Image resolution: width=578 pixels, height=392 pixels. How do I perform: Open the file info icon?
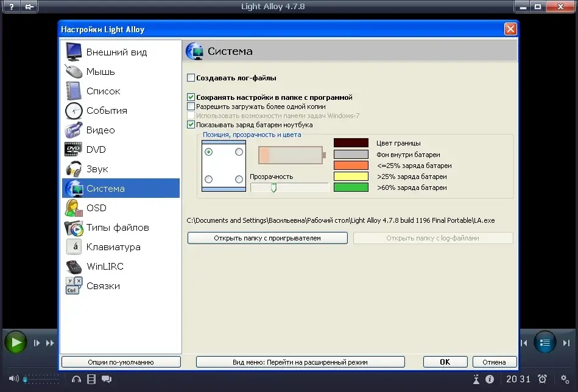point(490,379)
